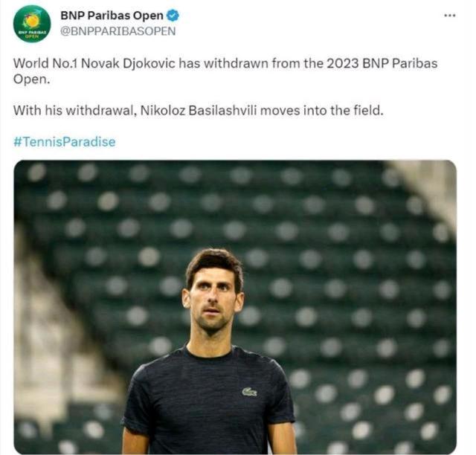Click the "World No.1" text
The image size is (476, 455).
(x=45, y=63)
